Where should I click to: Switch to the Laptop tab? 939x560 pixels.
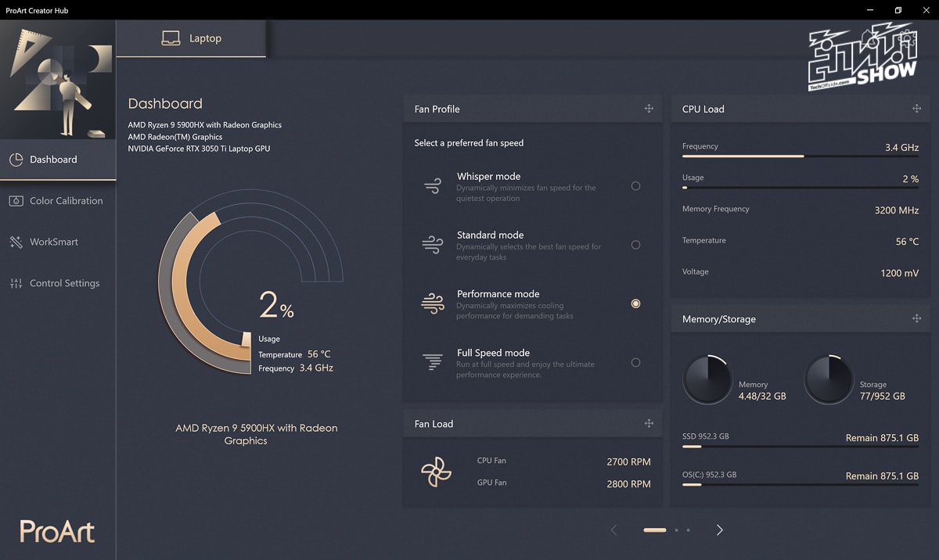pyautogui.click(x=191, y=38)
